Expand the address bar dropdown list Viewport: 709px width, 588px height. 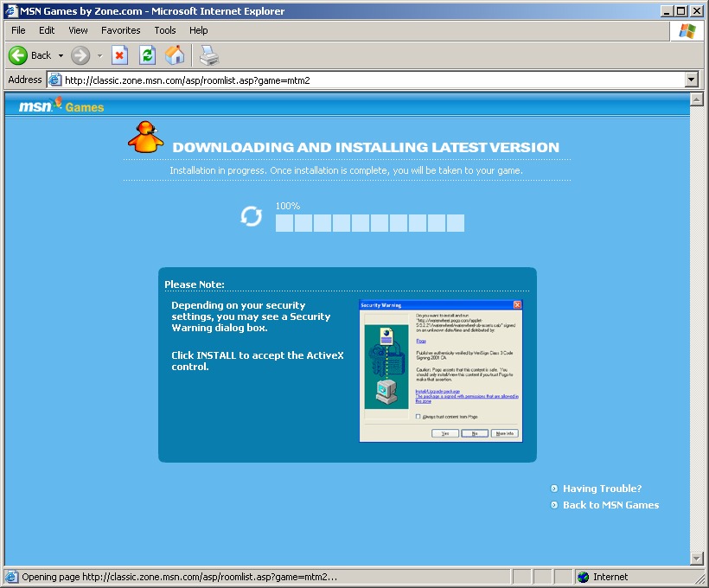[691, 80]
